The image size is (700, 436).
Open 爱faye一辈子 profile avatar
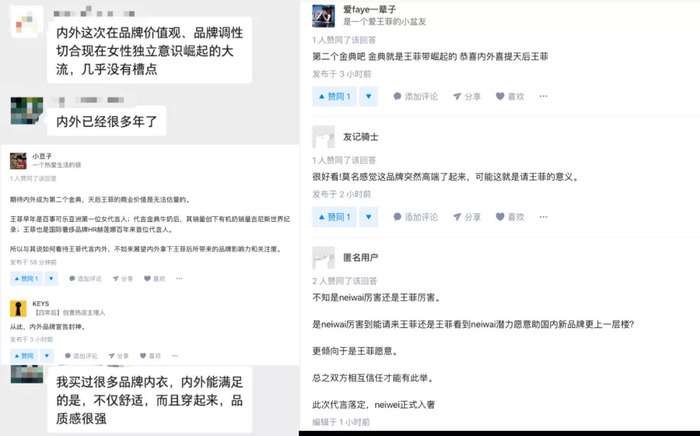(x=323, y=16)
